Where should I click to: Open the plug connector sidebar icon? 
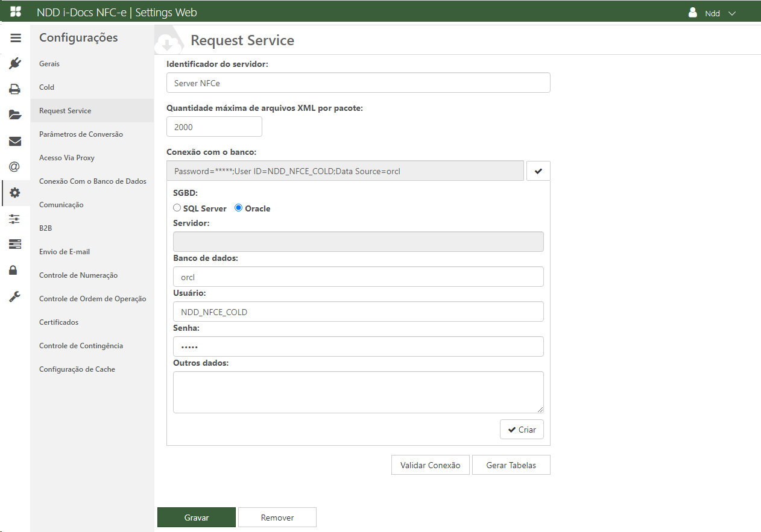point(16,63)
